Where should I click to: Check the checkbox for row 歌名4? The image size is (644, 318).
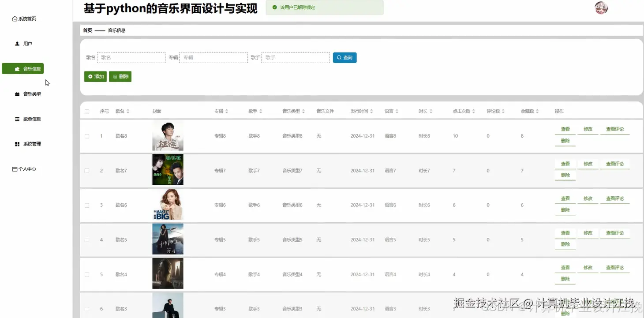(x=87, y=275)
